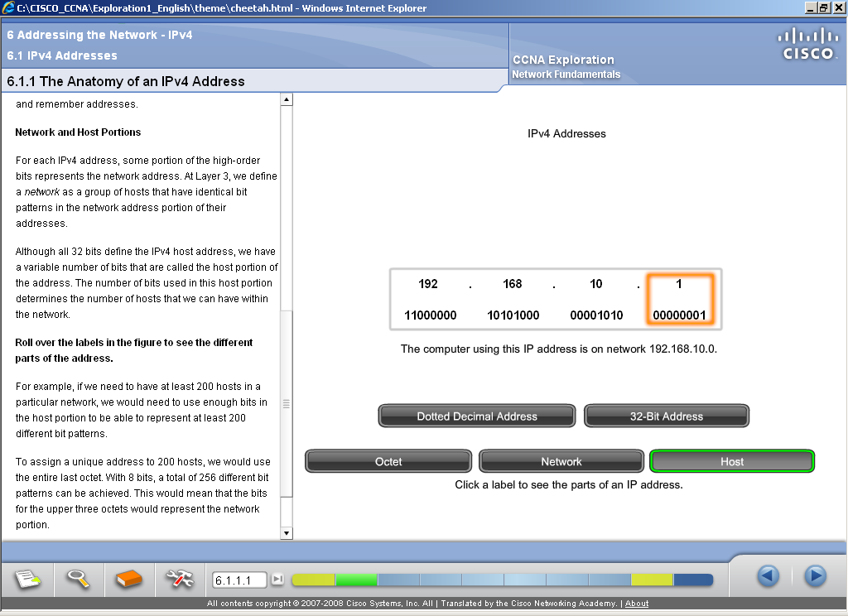Click the 32-Bit Address label button

click(x=667, y=416)
